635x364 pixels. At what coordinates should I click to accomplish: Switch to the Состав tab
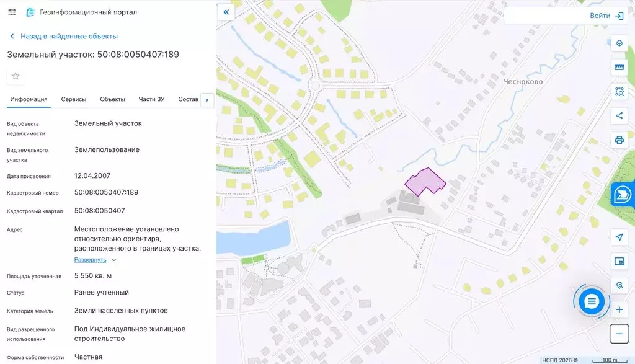tap(189, 99)
